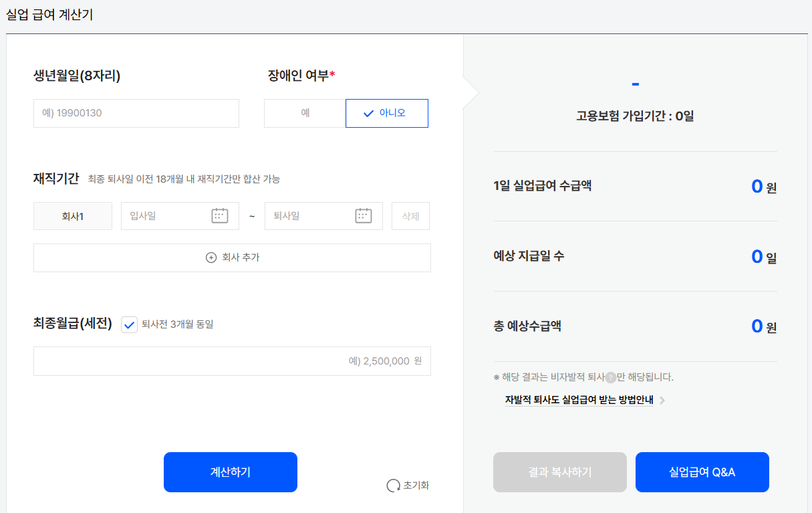
Task: Click 삭제 for the 회사1 row
Action: tap(410, 215)
